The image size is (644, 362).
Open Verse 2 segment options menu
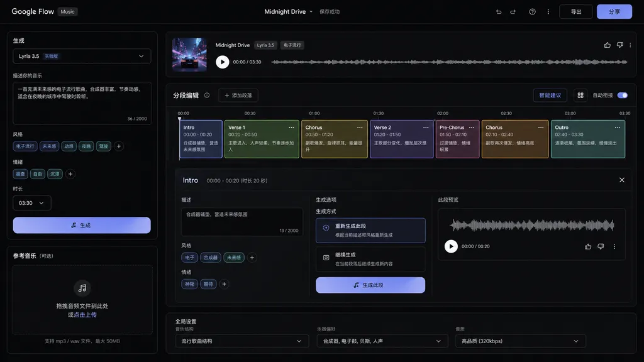pos(426,128)
